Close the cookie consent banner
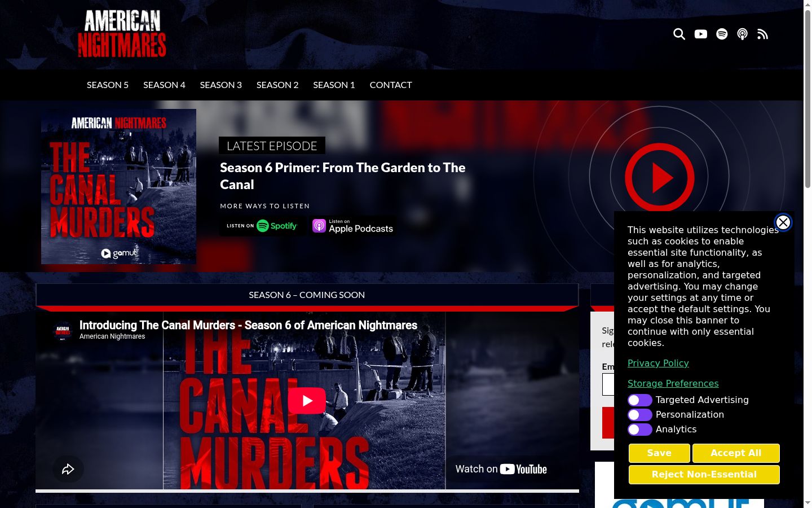812x508 pixels. coord(783,222)
